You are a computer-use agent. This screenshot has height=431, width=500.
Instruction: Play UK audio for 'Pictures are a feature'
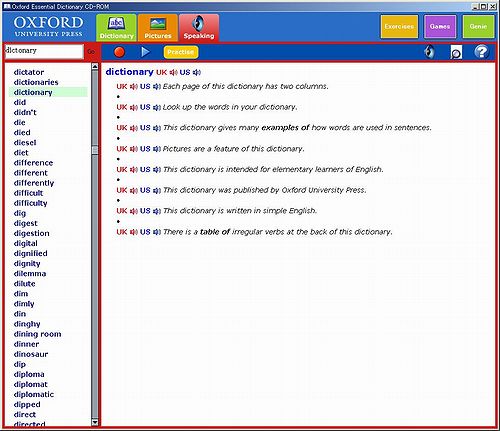click(x=134, y=149)
